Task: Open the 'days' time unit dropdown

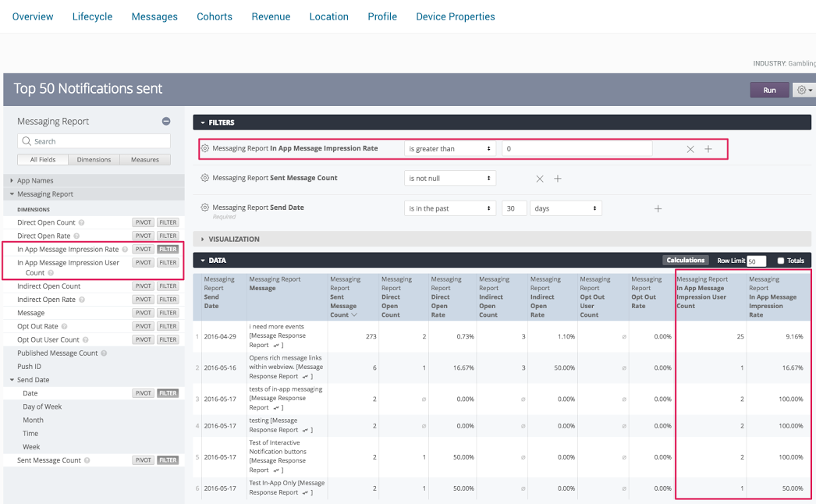Action: [565, 208]
